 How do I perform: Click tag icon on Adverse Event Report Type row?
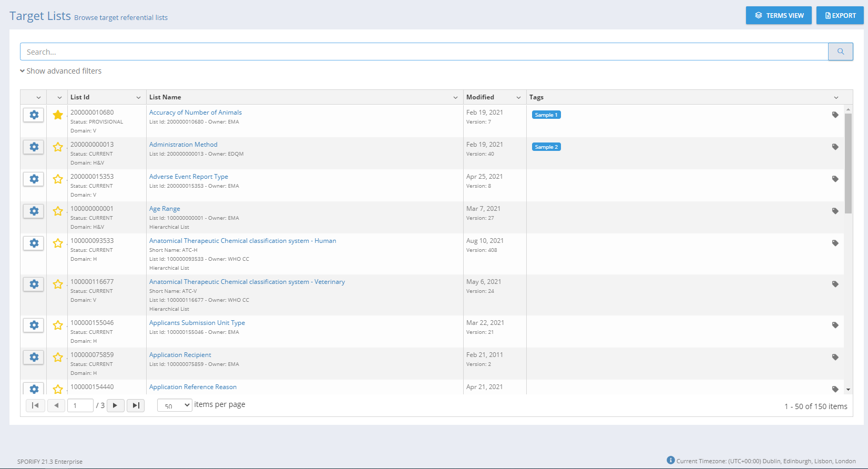835,179
